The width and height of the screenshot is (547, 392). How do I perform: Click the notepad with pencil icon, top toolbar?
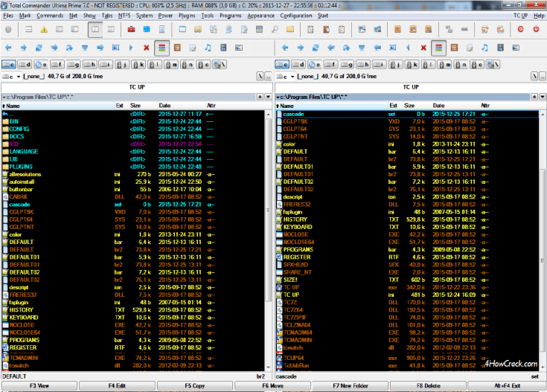pyautogui.click(x=244, y=30)
